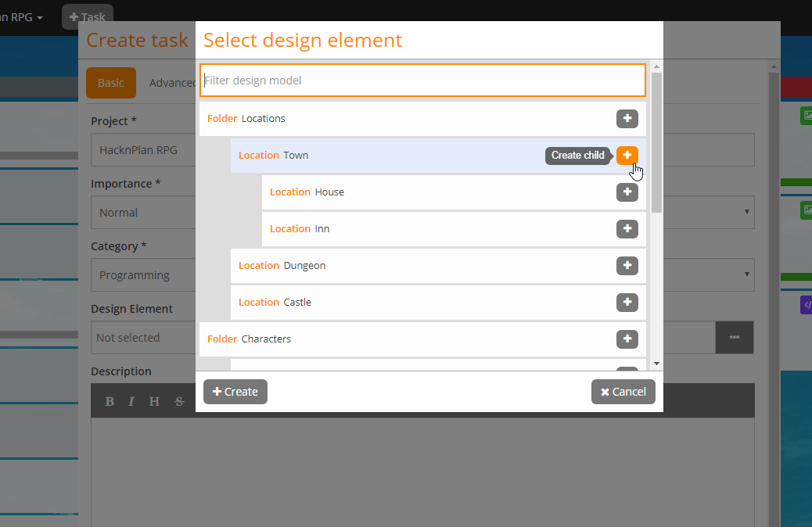Image resolution: width=812 pixels, height=527 pixels.
Task: Switch to the Advanced tab
Action: tap(171, 83)
